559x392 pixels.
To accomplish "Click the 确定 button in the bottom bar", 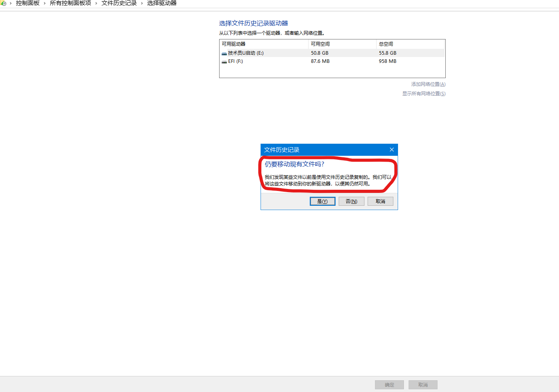I will [x=389, y=385].
